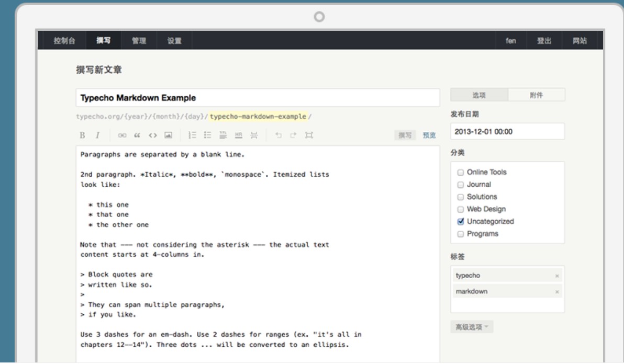Click the 发布日期 label
Viewport: 624px width, 364px height.
[x=464, y=114]
